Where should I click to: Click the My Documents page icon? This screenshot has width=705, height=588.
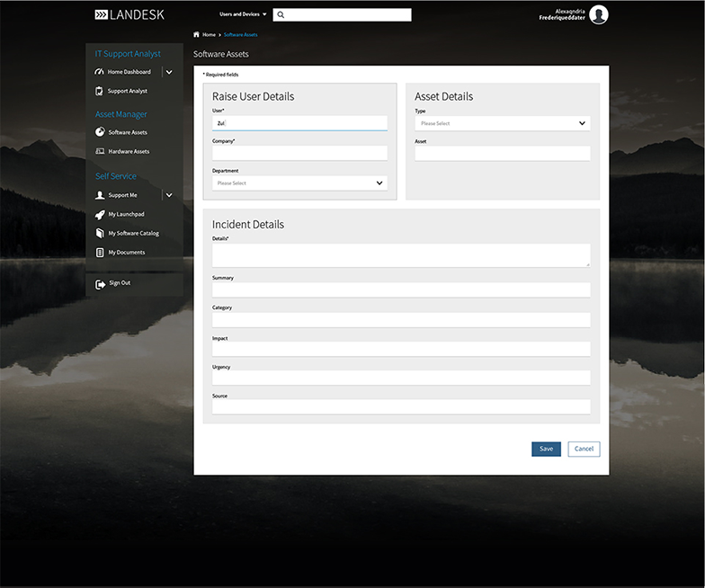tap(100, 253)
